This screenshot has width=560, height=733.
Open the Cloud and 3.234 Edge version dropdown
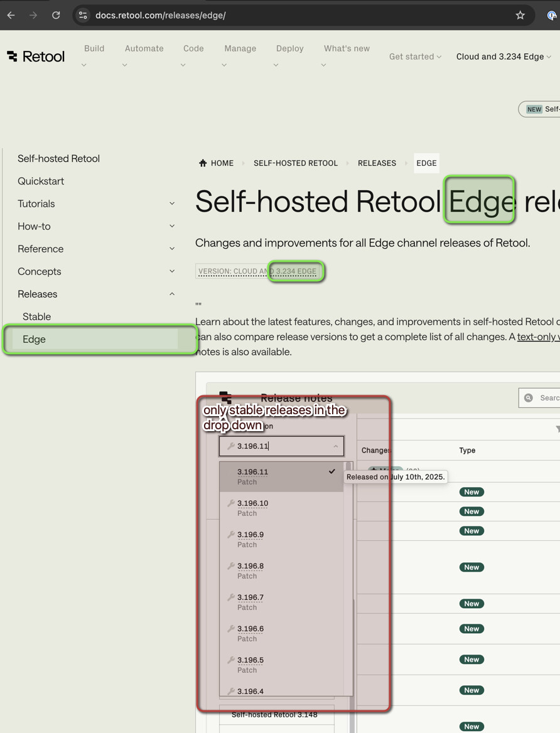[503, 56]
